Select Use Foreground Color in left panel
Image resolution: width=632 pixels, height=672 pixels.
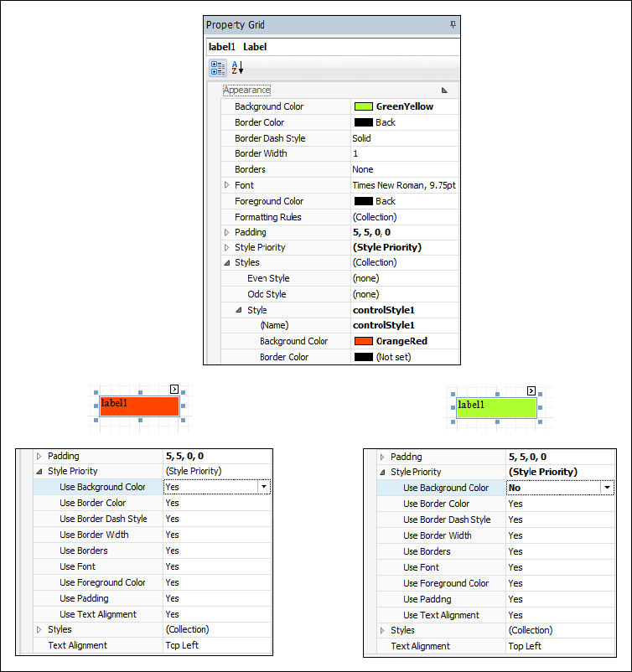click(x=153, y=582)
